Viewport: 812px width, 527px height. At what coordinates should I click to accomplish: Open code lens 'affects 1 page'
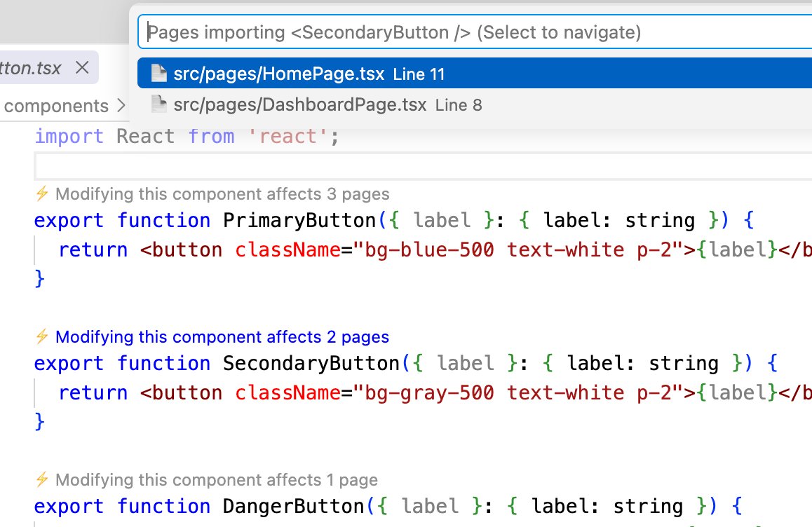click(217, 480)
